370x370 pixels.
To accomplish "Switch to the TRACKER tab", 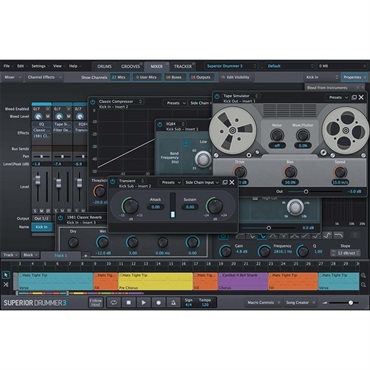I will point(183,66).
